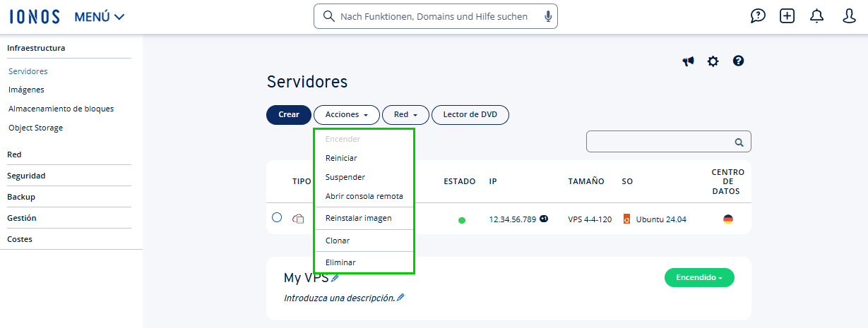The height and width of the screenshot is (328, 868).
Task: Open Object Storage in sidebar
Action: tap(35, 128)
